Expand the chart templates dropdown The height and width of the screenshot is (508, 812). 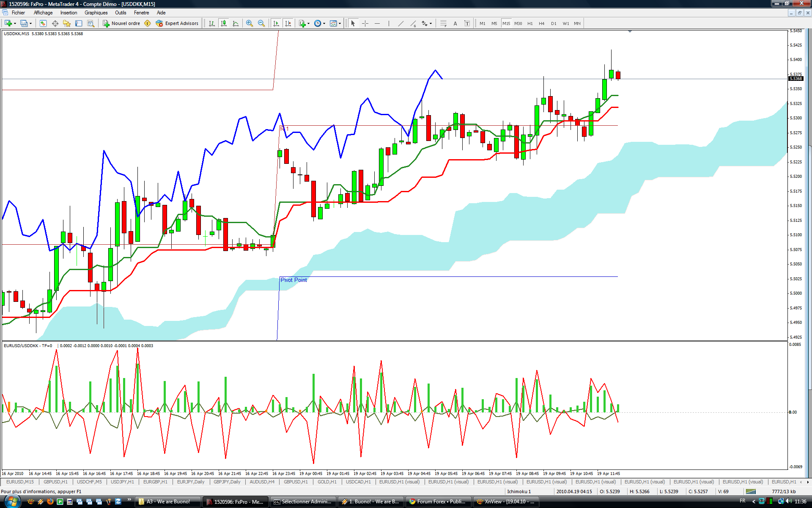click(340, 24)
